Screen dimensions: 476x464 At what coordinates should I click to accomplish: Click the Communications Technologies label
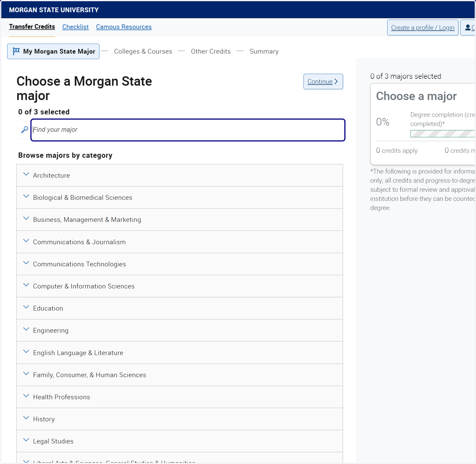tap(79, 264)
